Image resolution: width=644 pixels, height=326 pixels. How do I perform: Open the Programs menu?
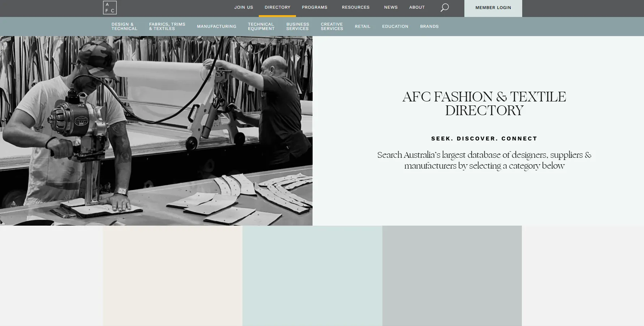(314, 7)
